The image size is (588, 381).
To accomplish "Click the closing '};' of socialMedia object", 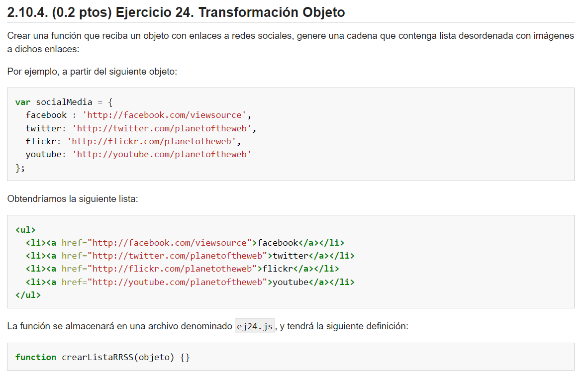I will [x=20, y=168].
